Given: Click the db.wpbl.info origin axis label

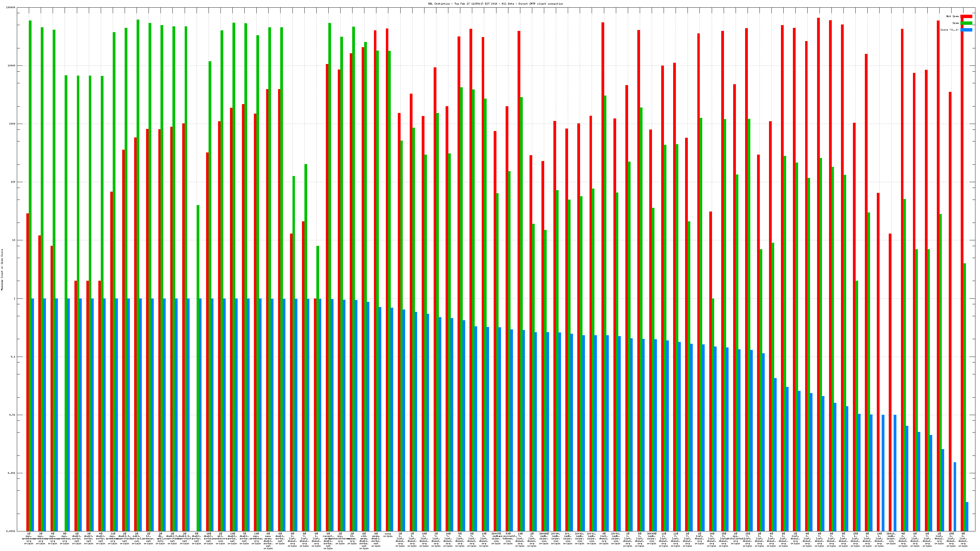Looking at the screenshot, I should [160, 538].
